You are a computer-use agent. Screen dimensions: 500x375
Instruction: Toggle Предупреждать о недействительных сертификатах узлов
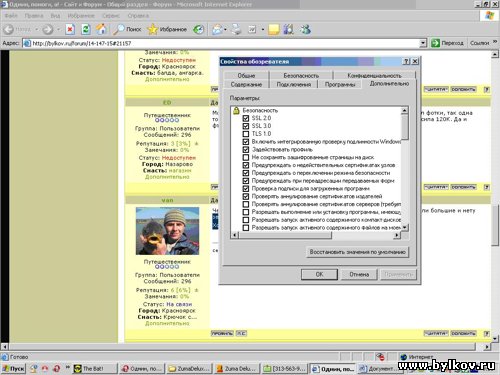pos(246,165)
